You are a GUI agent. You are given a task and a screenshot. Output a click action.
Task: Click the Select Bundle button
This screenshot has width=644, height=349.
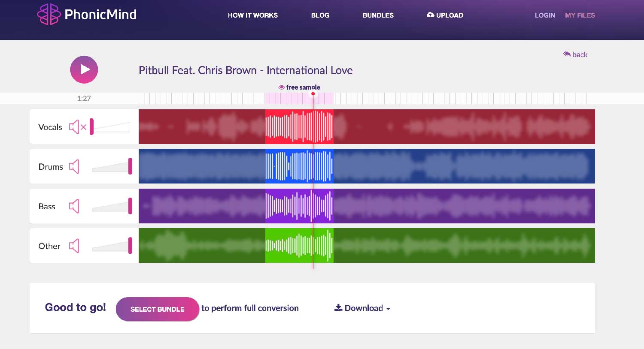(157, 309)
